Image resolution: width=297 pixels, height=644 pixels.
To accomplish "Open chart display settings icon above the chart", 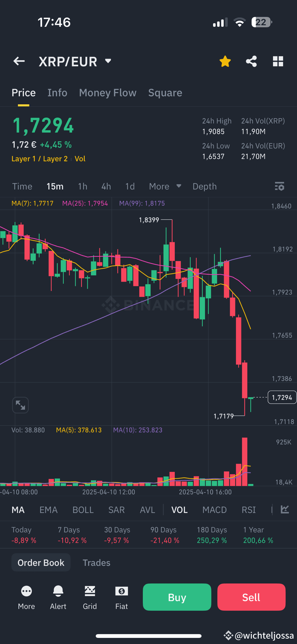I will tap(279, 186).
